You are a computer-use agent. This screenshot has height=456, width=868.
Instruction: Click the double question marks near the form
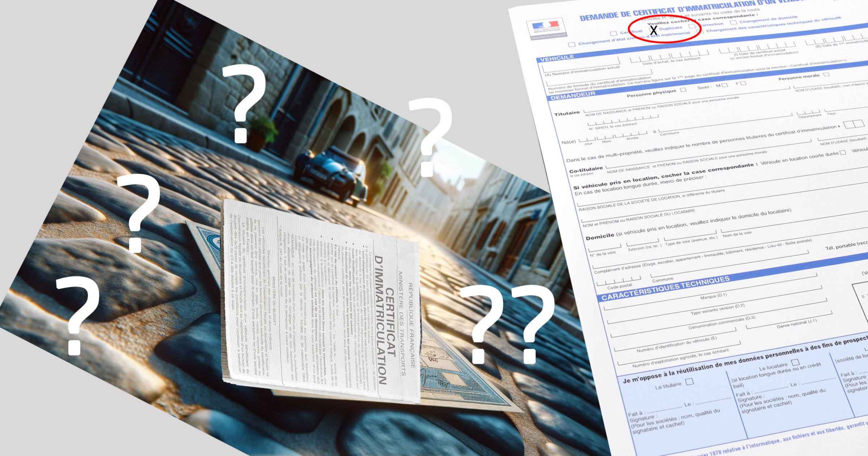[x=507, y=324]
